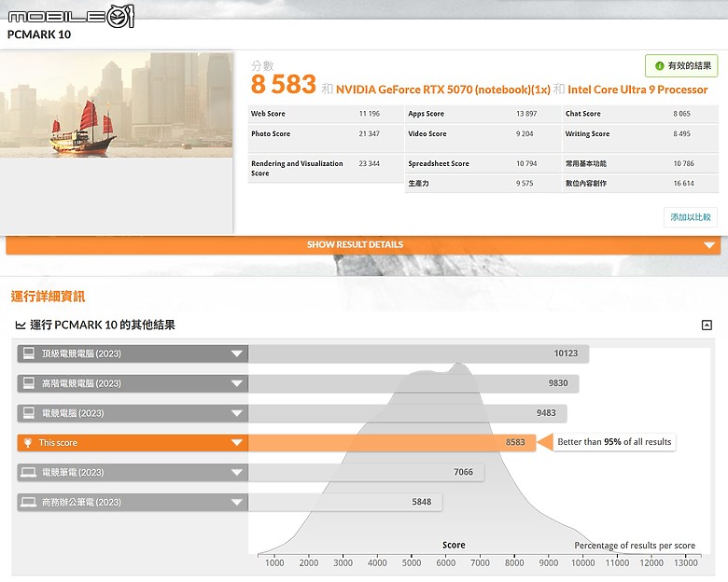
Task: Click the 10123 bar for 頂級電競電腦
Action: [x=419, y=353]
